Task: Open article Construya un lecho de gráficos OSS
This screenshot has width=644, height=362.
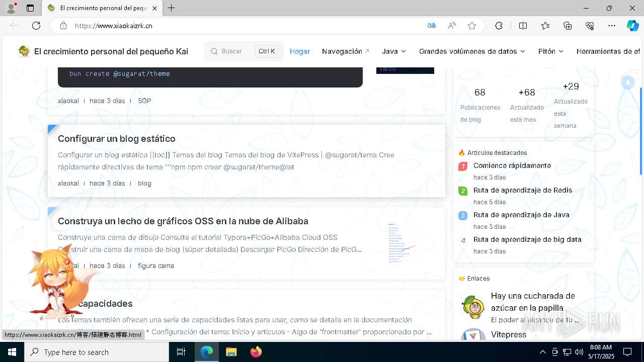Action: [x=183, y=221]
